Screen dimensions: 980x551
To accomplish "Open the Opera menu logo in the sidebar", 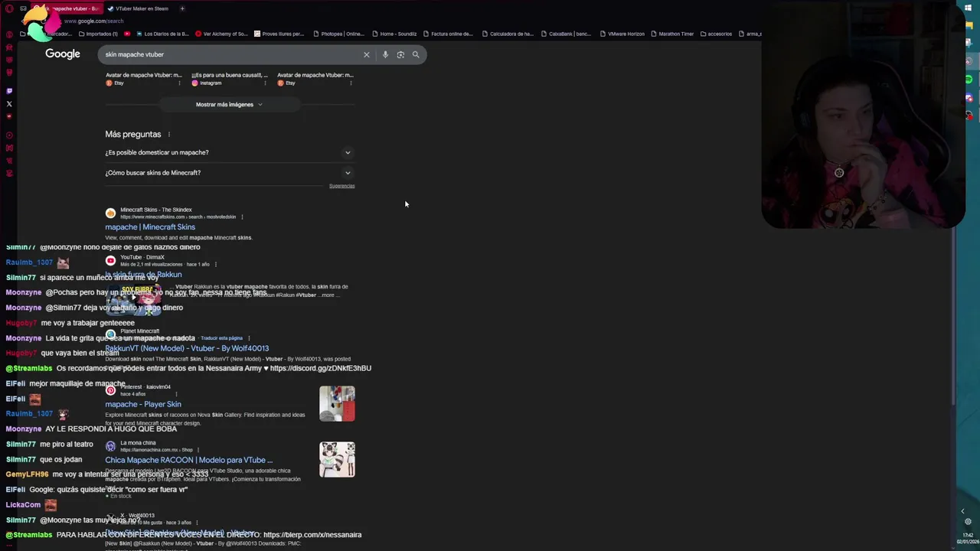I will [9, 8].
